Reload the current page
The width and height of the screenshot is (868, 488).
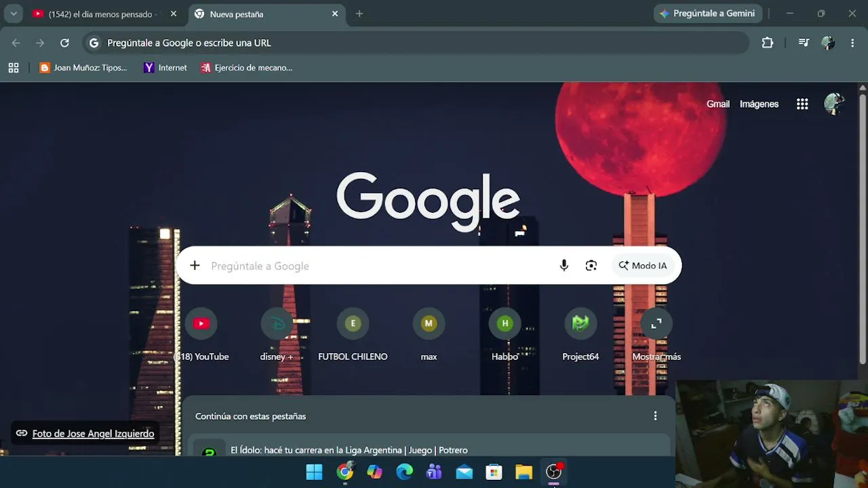pyautogui.click(x=64, y=43)
